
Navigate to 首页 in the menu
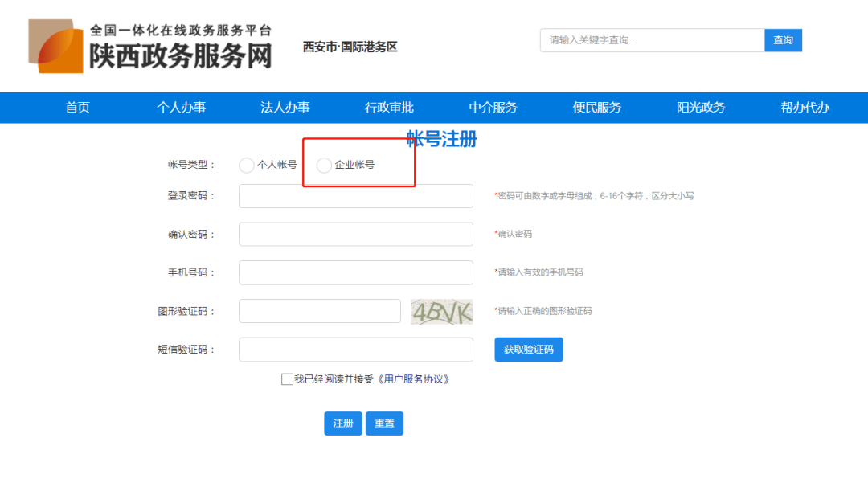[x=77, y=107]
